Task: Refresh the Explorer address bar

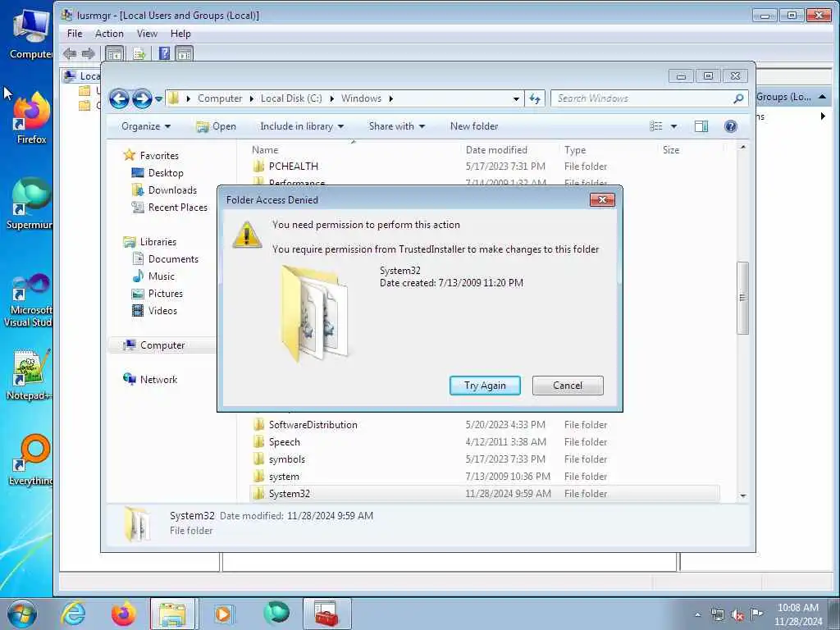Action: pos(535,98)
